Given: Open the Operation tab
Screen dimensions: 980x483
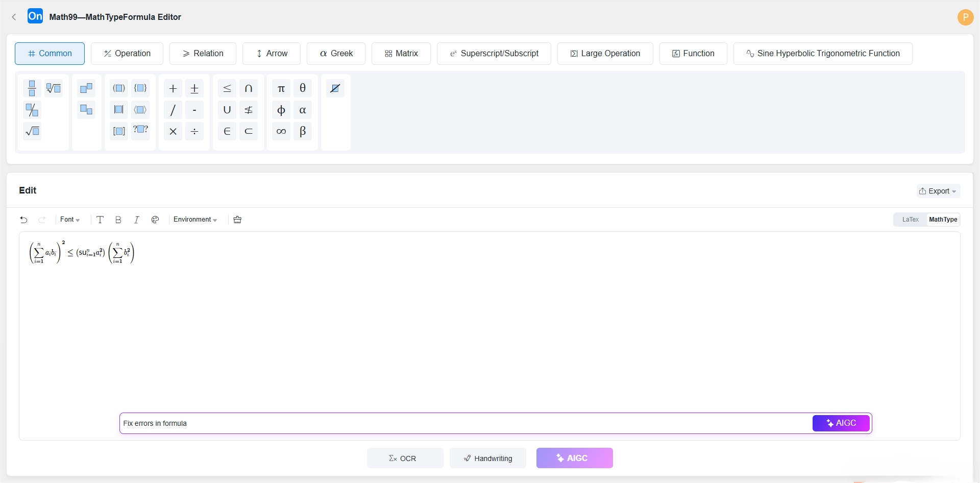Looking at the screenshot, I should click(127, 54).
